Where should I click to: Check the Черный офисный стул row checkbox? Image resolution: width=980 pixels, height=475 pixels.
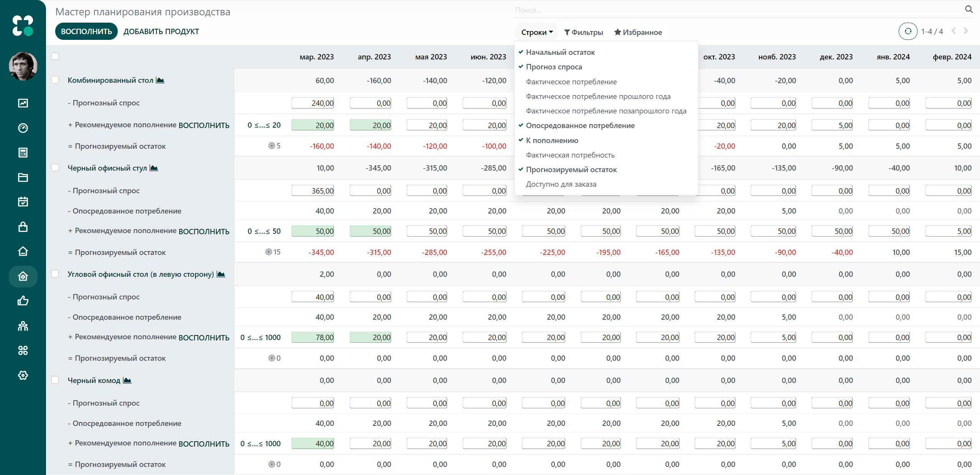[x=55, y=168]
